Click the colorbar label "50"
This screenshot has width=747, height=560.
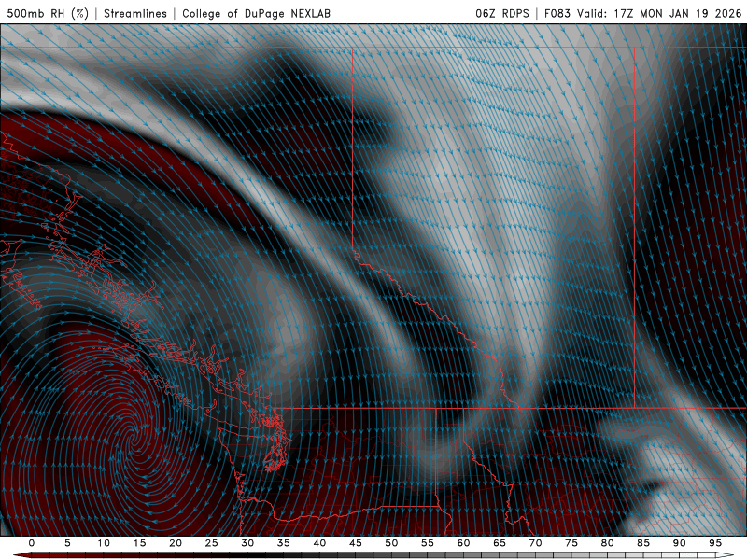391,543
